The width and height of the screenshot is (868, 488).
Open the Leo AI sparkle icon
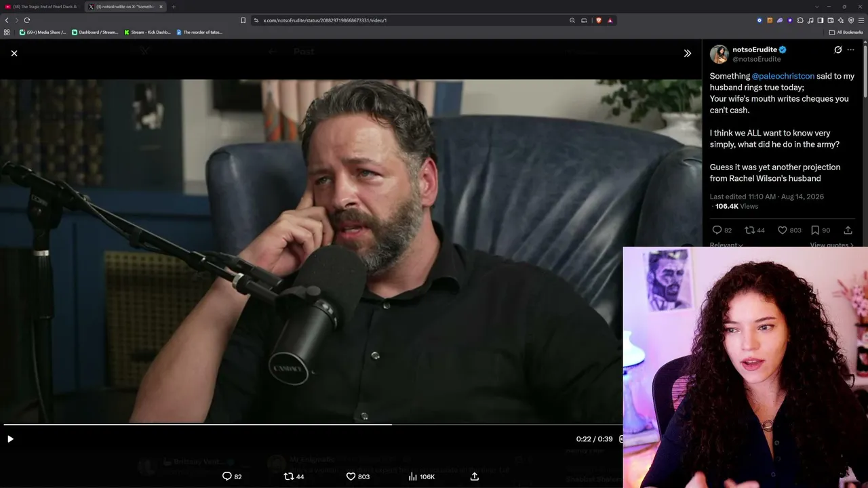841,20
